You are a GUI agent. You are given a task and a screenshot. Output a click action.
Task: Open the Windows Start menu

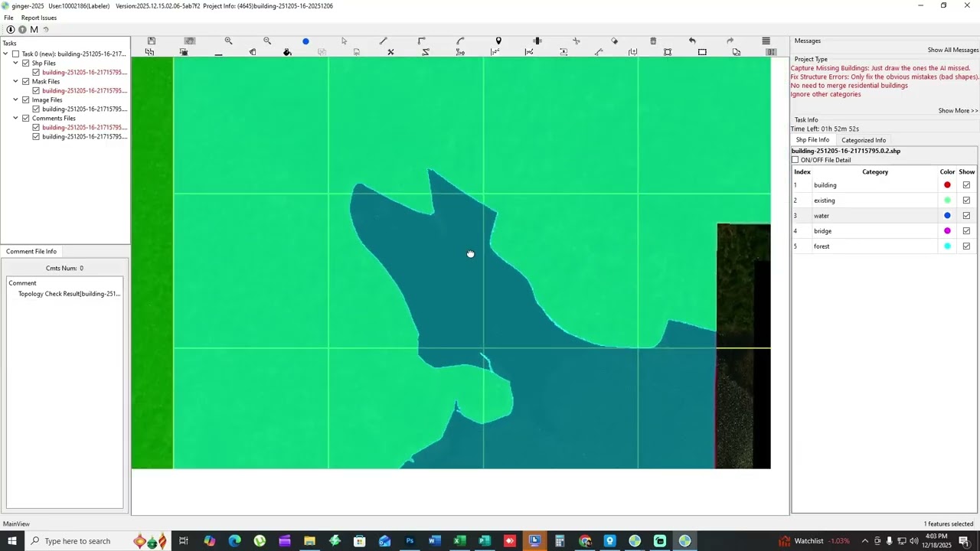pos(12,541)
